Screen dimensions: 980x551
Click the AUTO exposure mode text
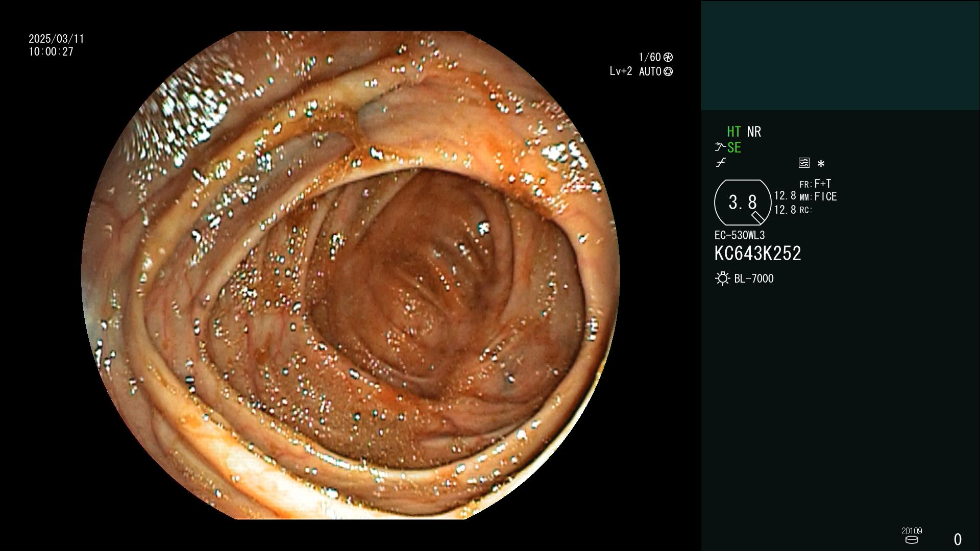650,71
